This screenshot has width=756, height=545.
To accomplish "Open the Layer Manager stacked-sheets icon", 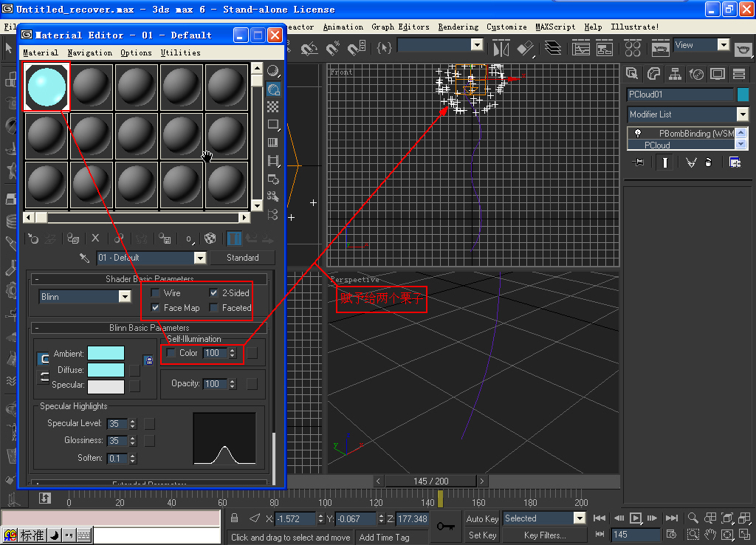I will [552, 48].
